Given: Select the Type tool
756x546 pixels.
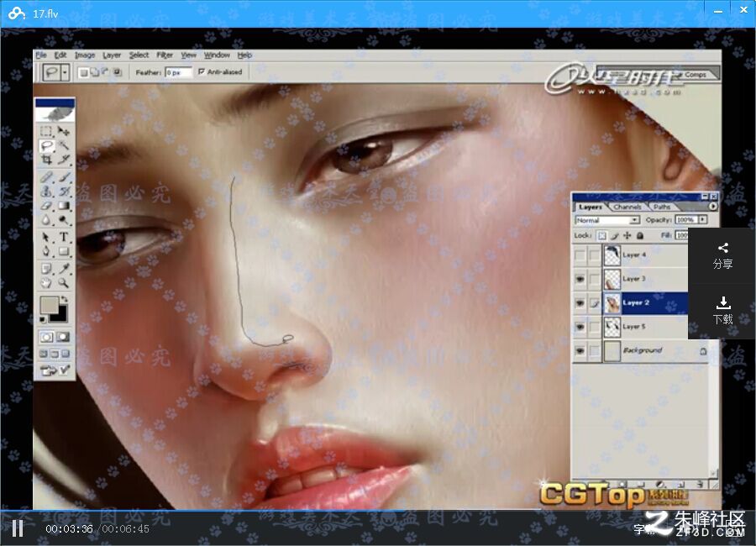Looking at the screenshot, I should [x=64, y=238].
